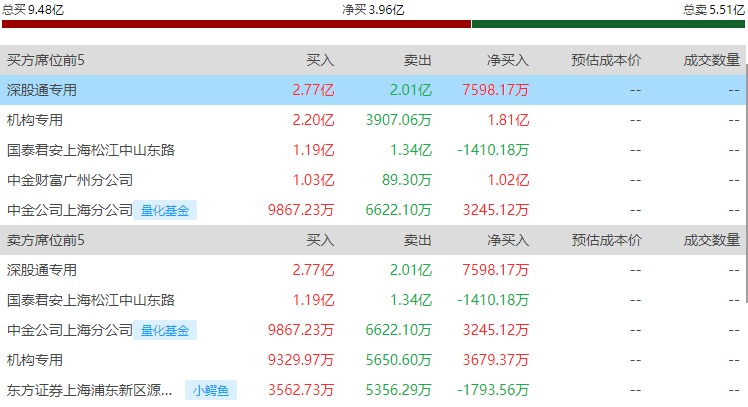The width and height of the screenshot is (748, 407).
Task: Click the 小鳄鱼 tag
Action: click(x=211, y=390)
